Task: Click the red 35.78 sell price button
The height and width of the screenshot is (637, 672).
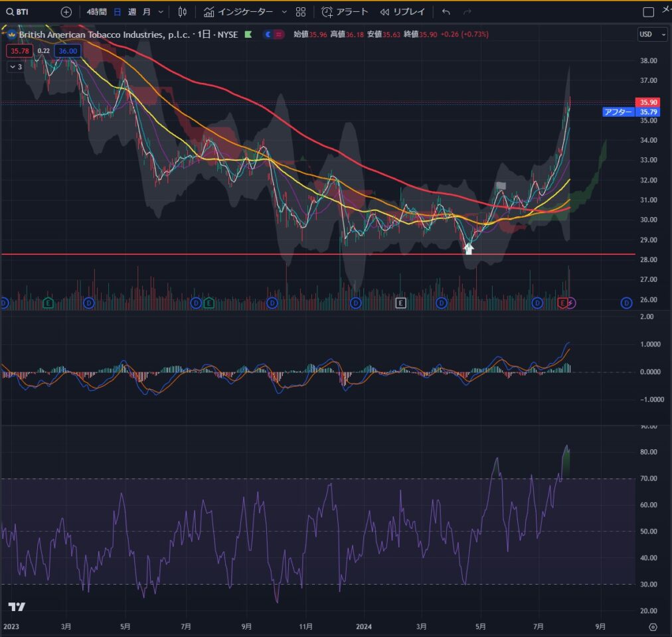Action: tap(20, 51)
